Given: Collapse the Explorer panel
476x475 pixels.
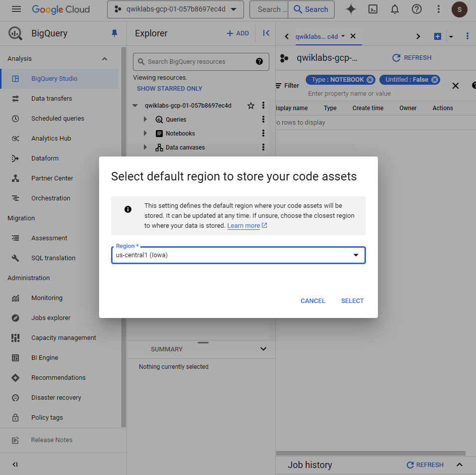Looking at the screenshot, I should point(266,33).
